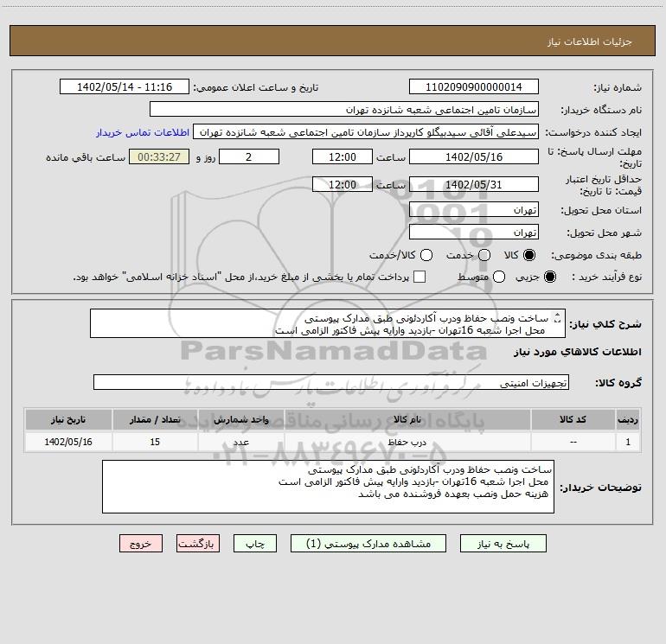Click the چاپ print button

[x=255, y=544]
